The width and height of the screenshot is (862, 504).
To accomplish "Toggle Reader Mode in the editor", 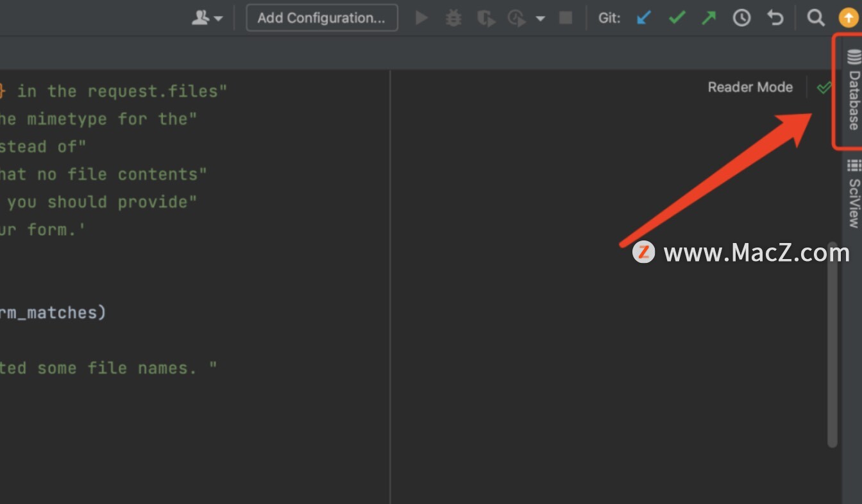I will pyautogui.click(x=750, y=87).
